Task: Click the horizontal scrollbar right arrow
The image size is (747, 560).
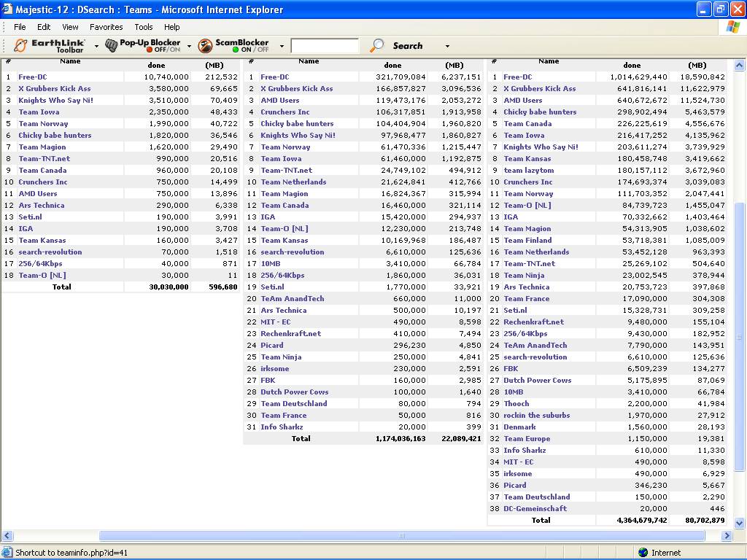Action: 727,536
